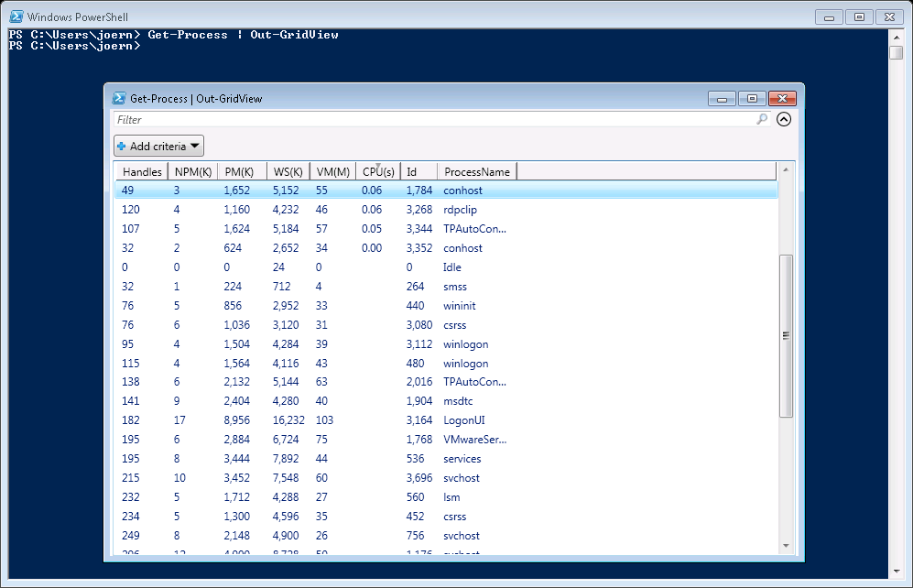Select the smss process row
The image size is (913, 588).
click(446, 287)
